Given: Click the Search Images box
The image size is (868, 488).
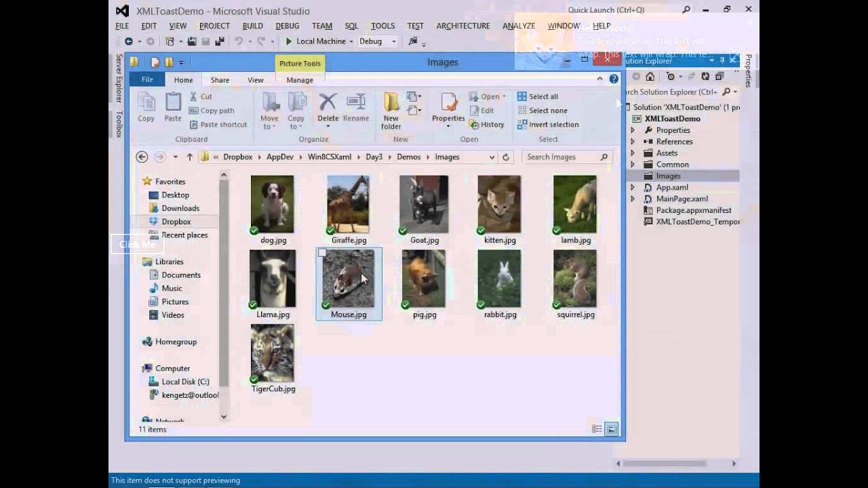Looking at the screenshot, I should [567, 157].
